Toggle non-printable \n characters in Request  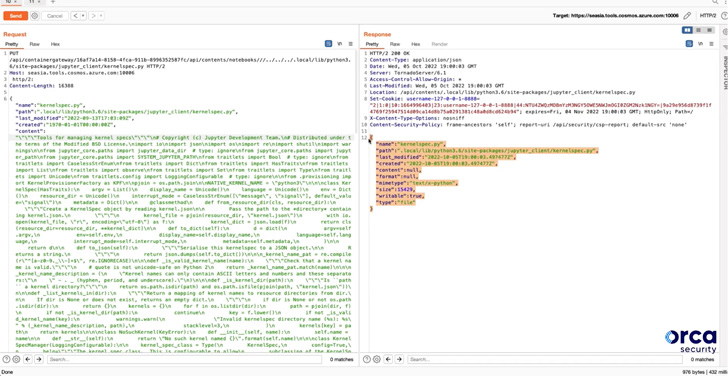click(x=340, y=44)
